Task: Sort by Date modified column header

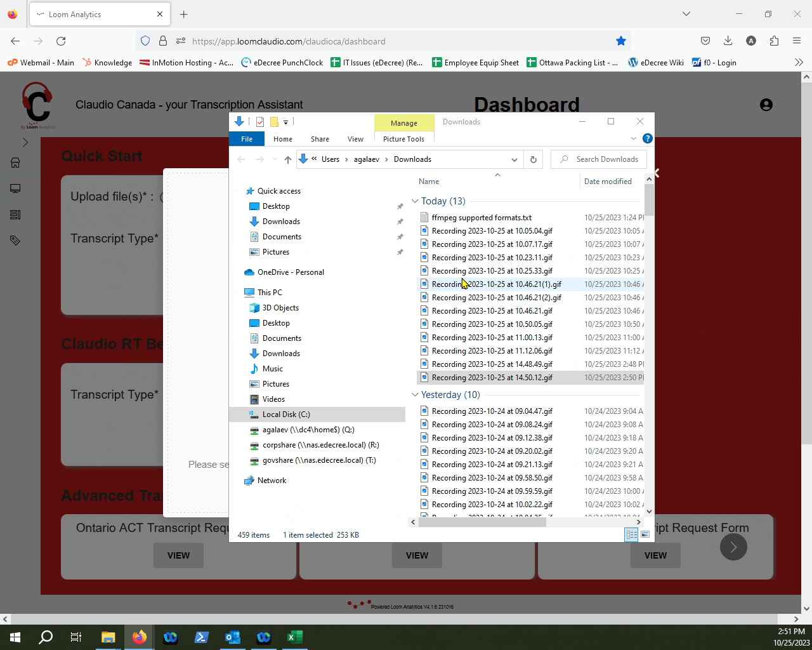Action: click(608, 182)
